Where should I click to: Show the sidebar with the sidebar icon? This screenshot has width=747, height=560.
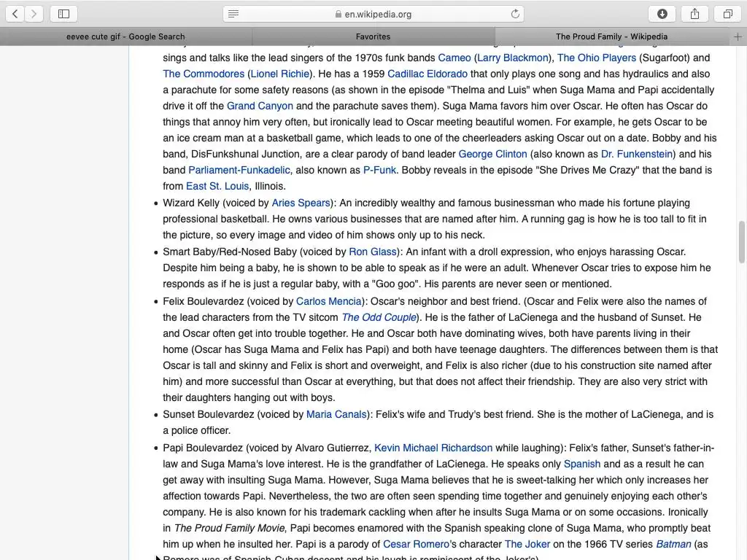tap(64, 14)
